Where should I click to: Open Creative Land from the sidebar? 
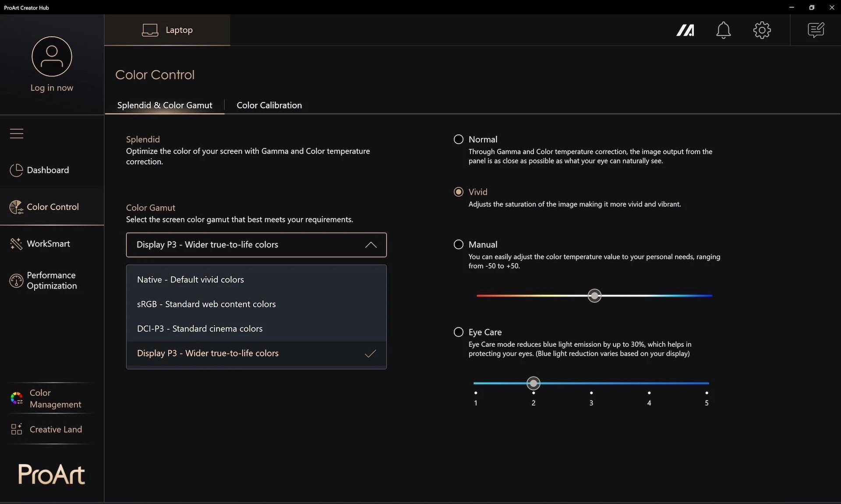click(x=52, y=430)
